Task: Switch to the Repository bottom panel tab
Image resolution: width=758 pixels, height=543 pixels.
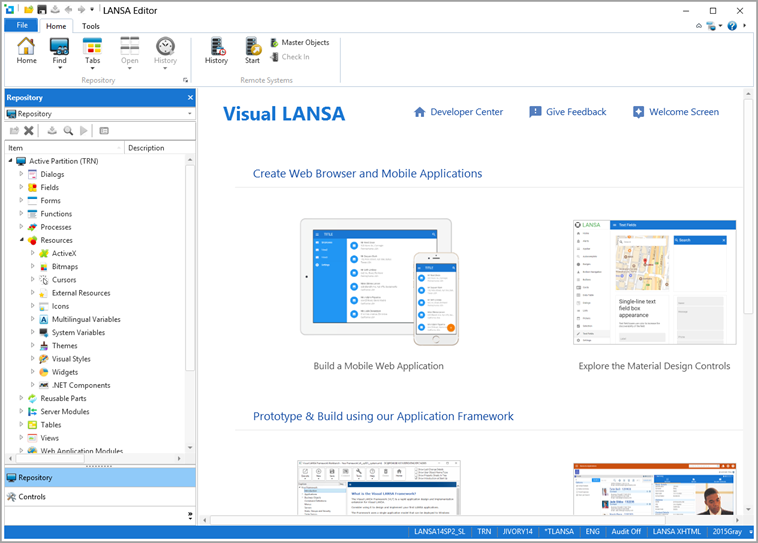Action: click(100, 478)
